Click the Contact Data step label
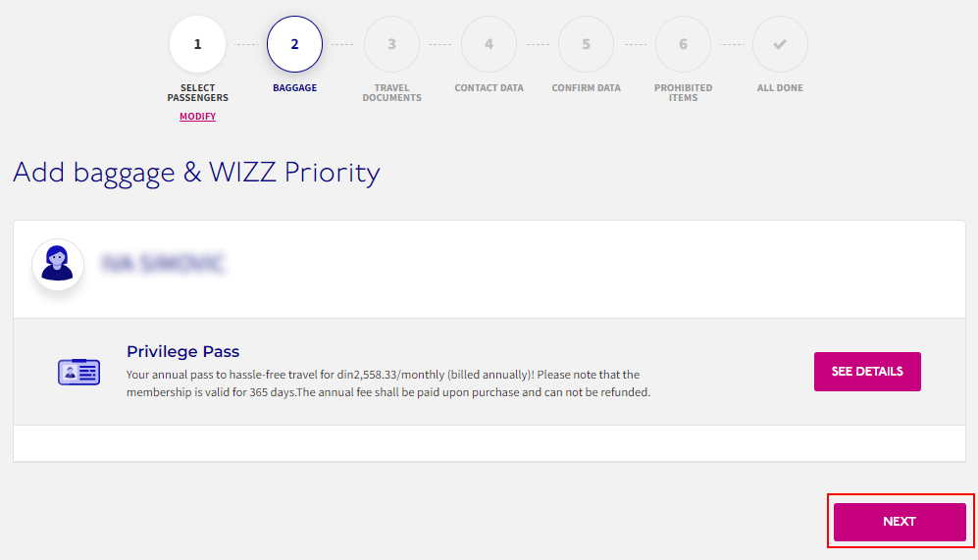The height and width of the screenshot is (560, 978). [x=489, y=88]
